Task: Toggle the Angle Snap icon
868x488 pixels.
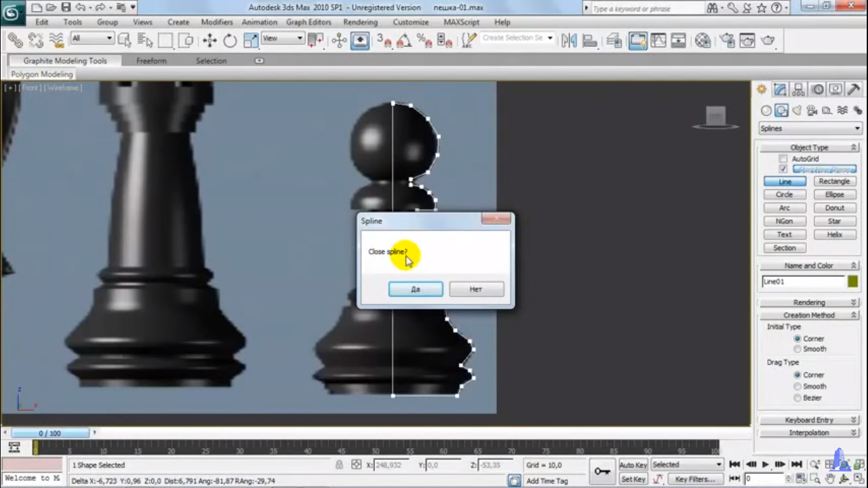Action: 403,41
